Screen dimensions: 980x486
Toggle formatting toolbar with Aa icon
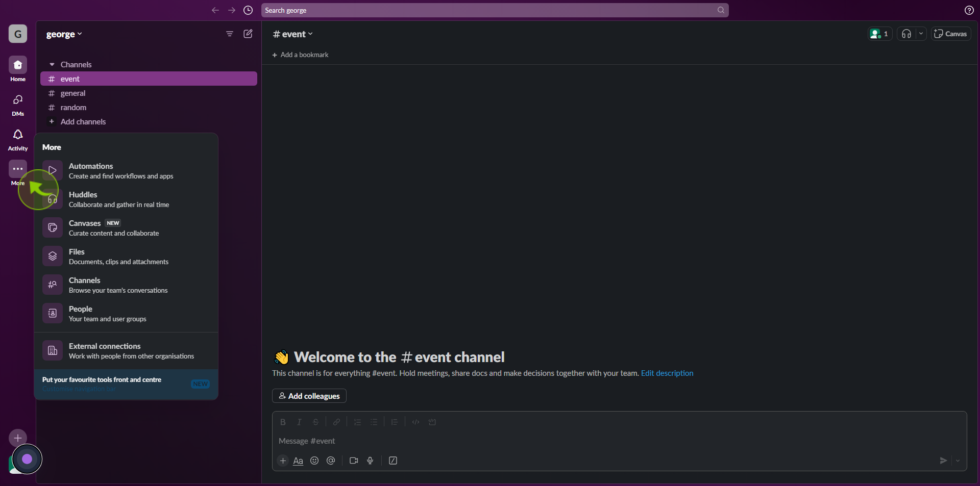coord(298,461)
